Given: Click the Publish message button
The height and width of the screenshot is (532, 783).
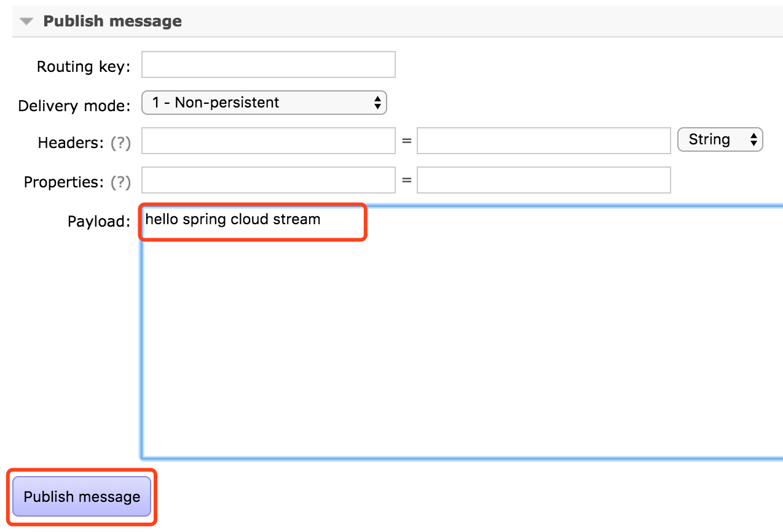Looking at the screenshot, I should 82,496.
